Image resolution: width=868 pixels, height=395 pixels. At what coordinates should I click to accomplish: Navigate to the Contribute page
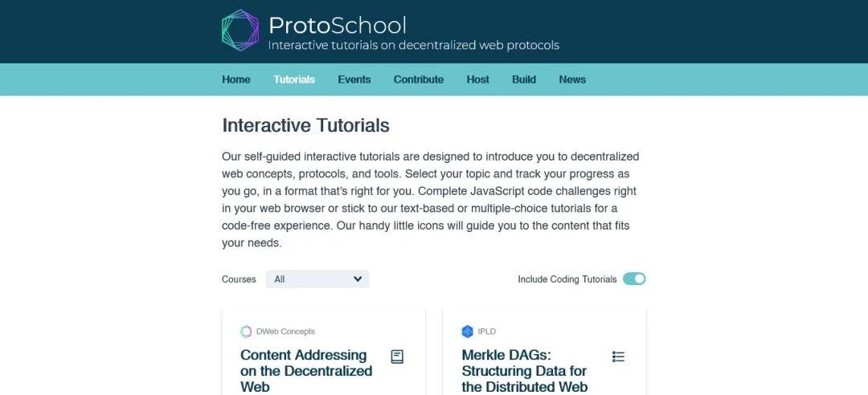419,79
